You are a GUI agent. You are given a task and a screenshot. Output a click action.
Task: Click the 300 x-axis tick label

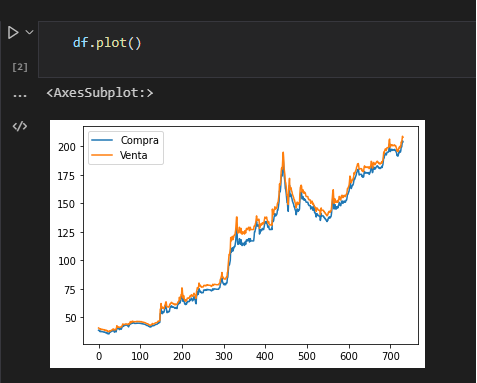point(224,356)
